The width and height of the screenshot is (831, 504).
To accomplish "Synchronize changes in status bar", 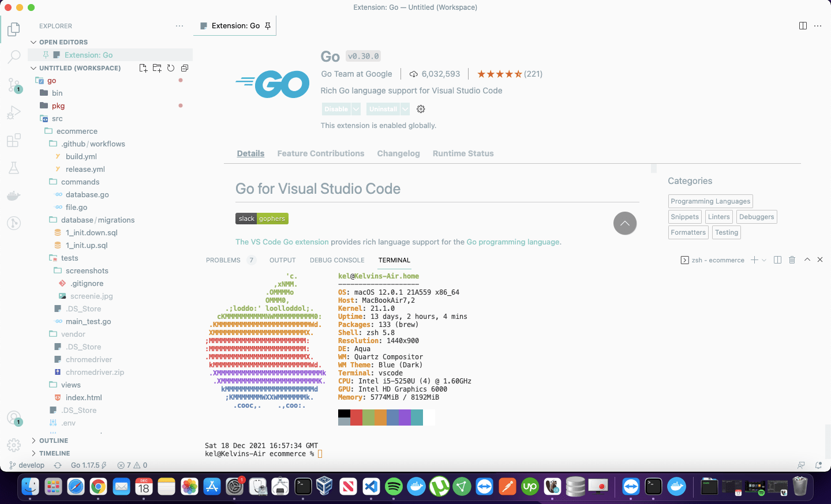I will pyautogui.click(x=58, y=465).
